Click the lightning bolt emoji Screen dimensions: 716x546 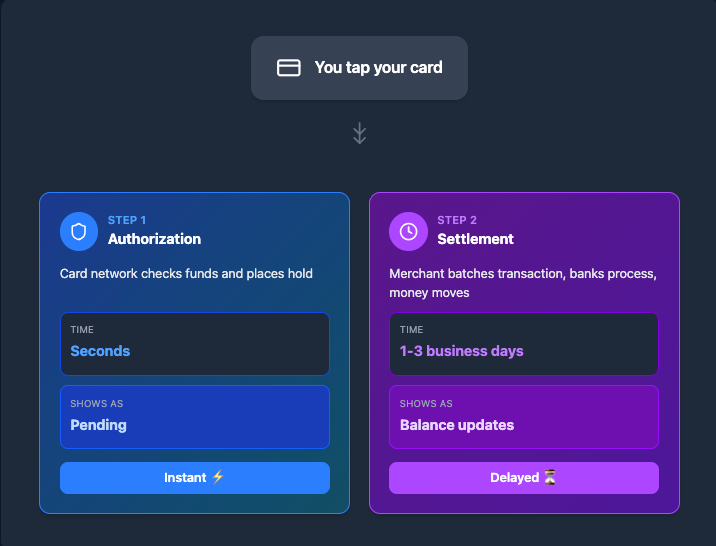click(218, 477)
